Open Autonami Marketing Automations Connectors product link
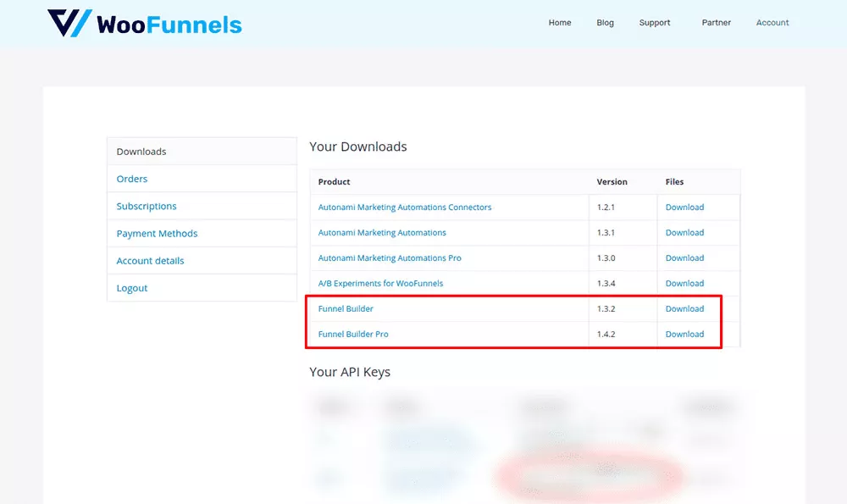This screenshot has height=504, width=847. (x=405, y=207)
